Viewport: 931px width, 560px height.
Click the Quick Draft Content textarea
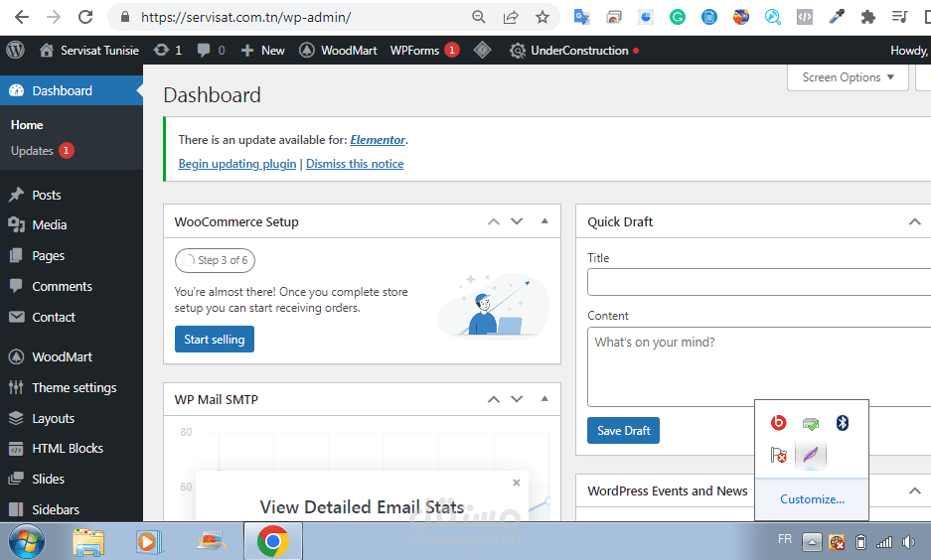point(759,366)
